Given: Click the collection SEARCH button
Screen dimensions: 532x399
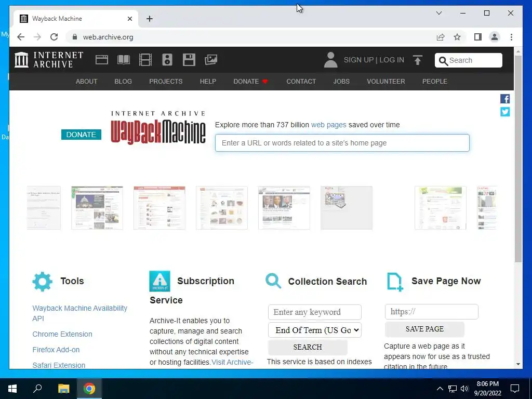Looking at the screenshot, I should [308, 347].
